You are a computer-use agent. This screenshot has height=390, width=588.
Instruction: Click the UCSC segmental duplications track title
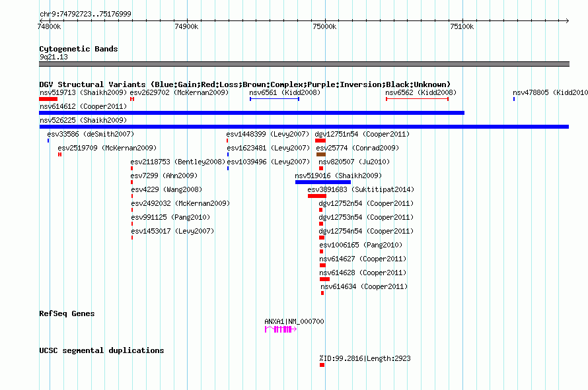pyautogui.click(x=102, y=350)
